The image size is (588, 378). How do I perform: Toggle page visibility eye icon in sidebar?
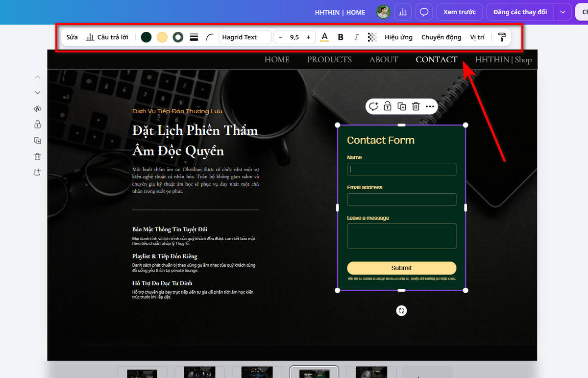point(38,109)
